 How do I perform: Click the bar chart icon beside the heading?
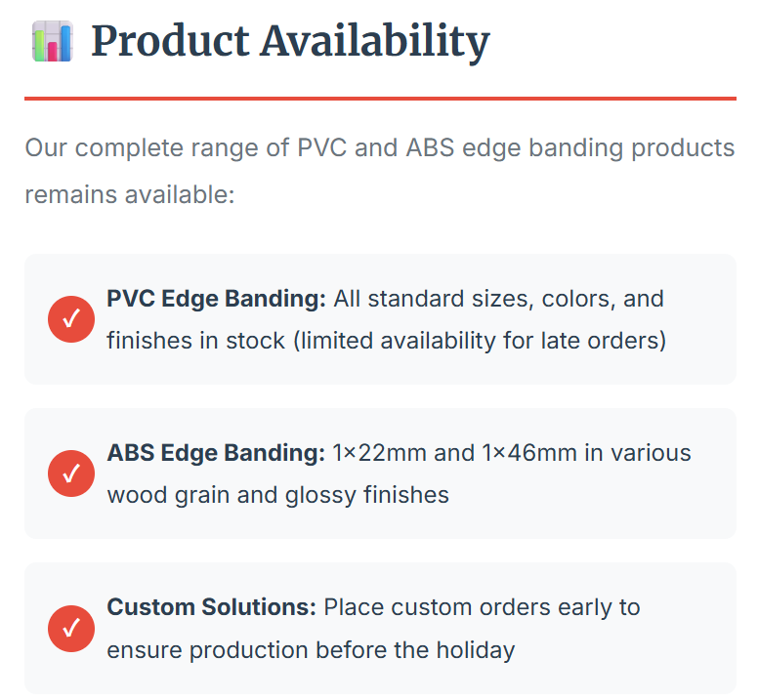tap(52, 42)
